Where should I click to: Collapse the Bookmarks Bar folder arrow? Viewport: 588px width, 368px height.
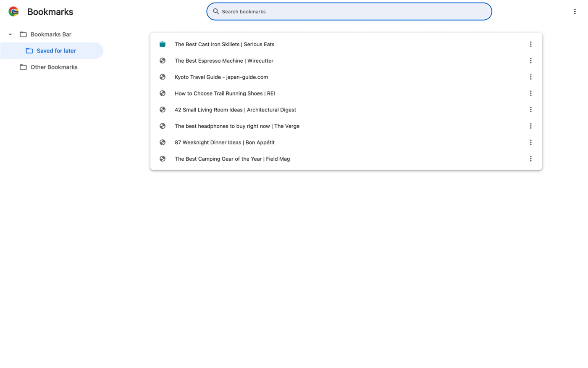pyautogui.click(x=10, y=34)
